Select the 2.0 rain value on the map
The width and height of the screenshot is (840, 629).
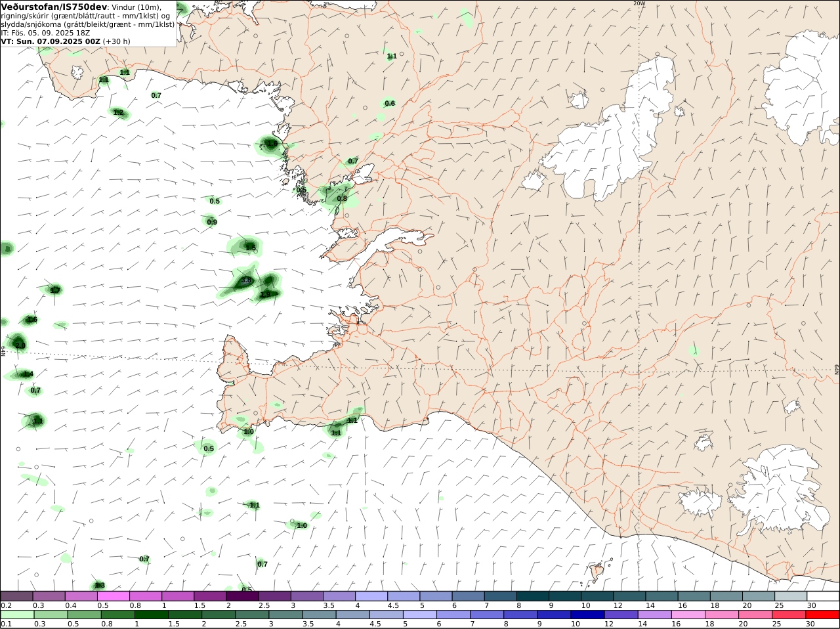point(20,345)
